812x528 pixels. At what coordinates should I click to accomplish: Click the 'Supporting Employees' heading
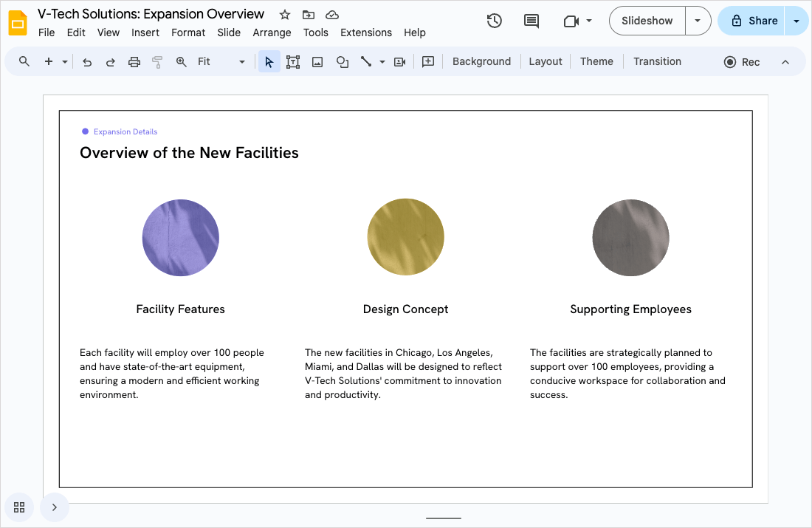(630, 309)
